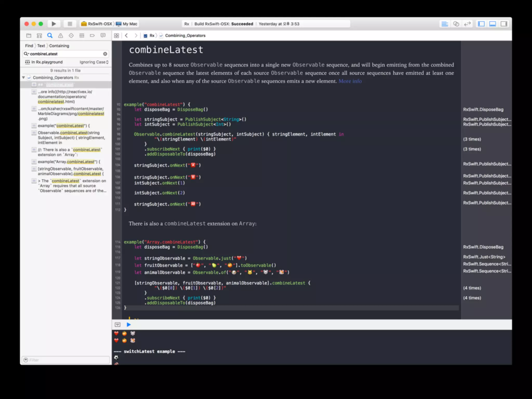Toggle the right utilities panel
Viewport: 532px width, 399px height.
[504, 24]
